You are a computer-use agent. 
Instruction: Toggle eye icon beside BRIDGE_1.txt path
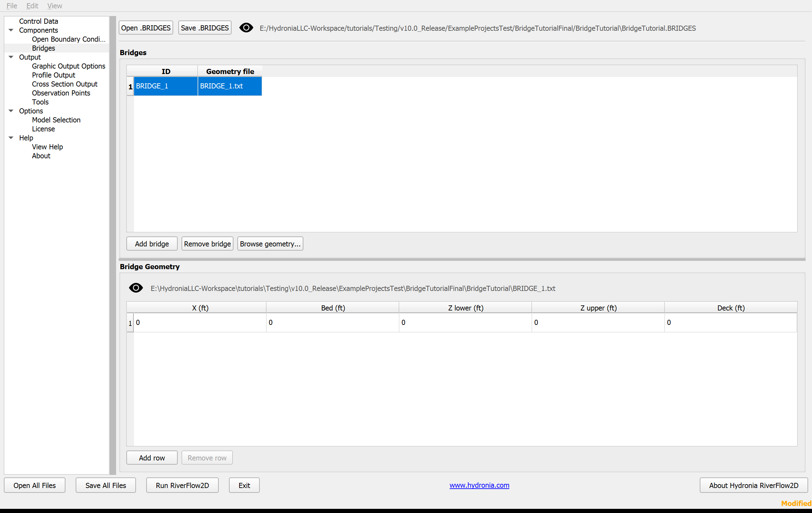[136, 288]
